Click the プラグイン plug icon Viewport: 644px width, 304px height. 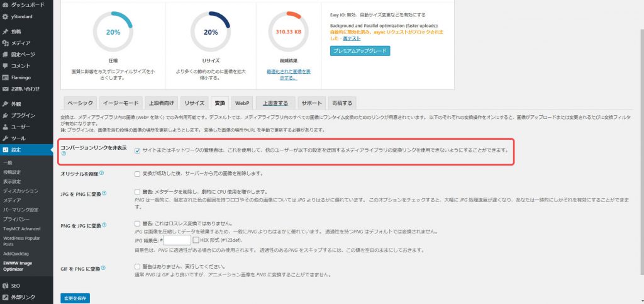6,115
